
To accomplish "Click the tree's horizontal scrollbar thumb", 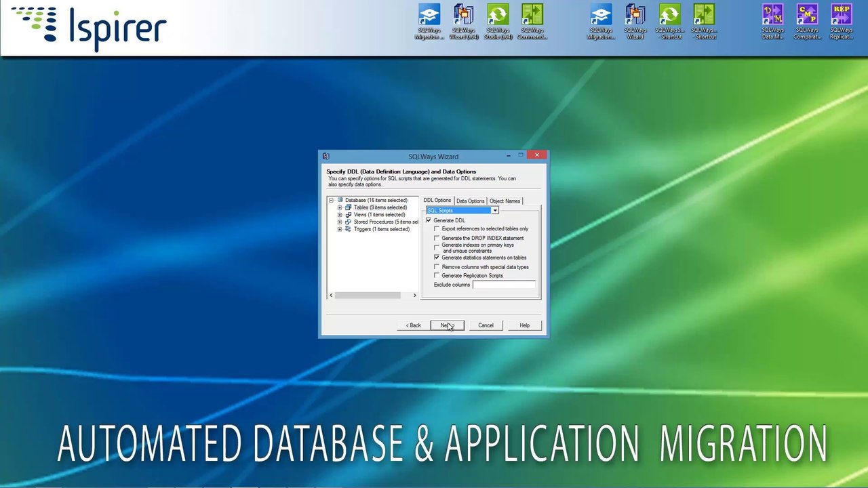I will pos(368,296).
